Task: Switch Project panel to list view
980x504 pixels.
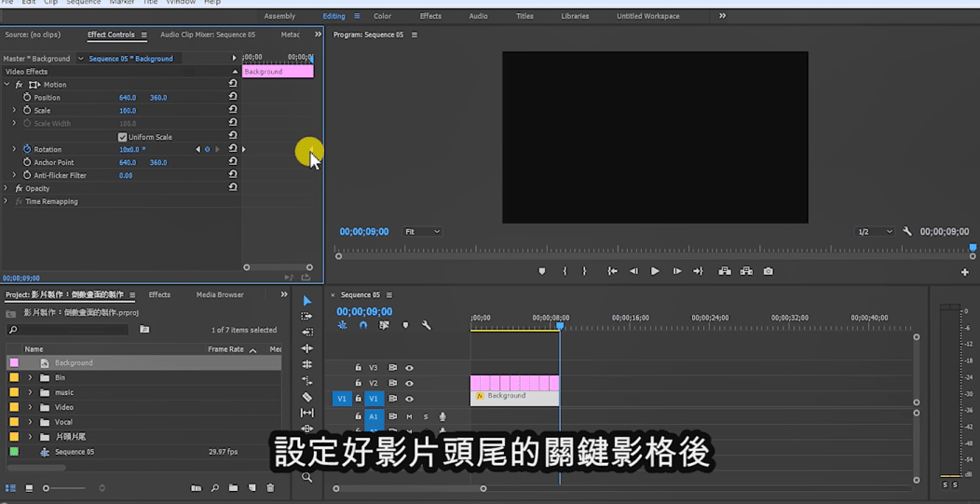Action: pos(10,488)
